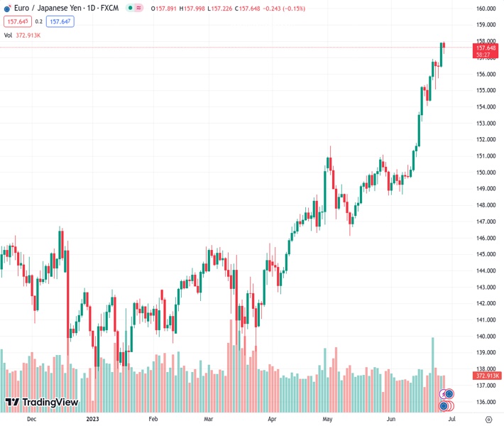This screenshot has height=426, width=504.
Task: Click the Jul label on time axis
Action: 454,420
